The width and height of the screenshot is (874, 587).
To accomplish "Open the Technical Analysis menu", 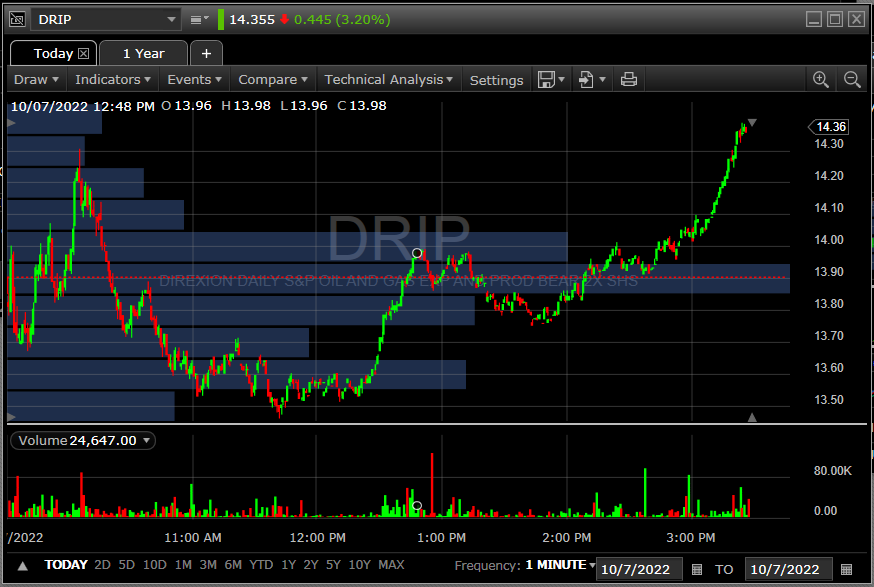I will [x=389, y=80].
